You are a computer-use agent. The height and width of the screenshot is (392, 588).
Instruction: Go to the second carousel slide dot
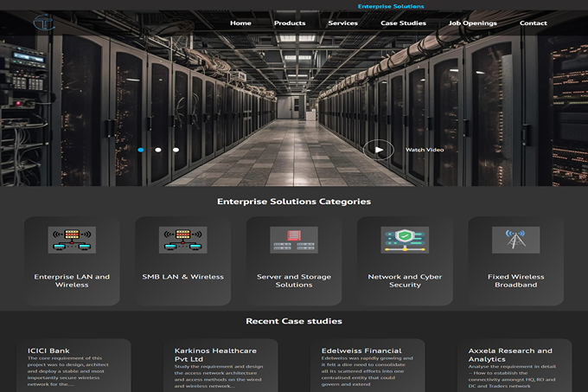tap(158, 150)
